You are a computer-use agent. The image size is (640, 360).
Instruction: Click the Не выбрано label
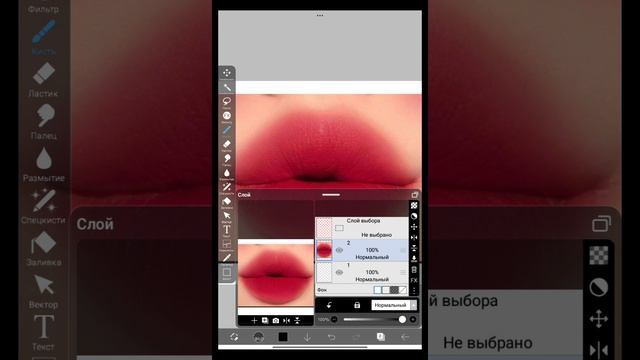pos(376,235)
